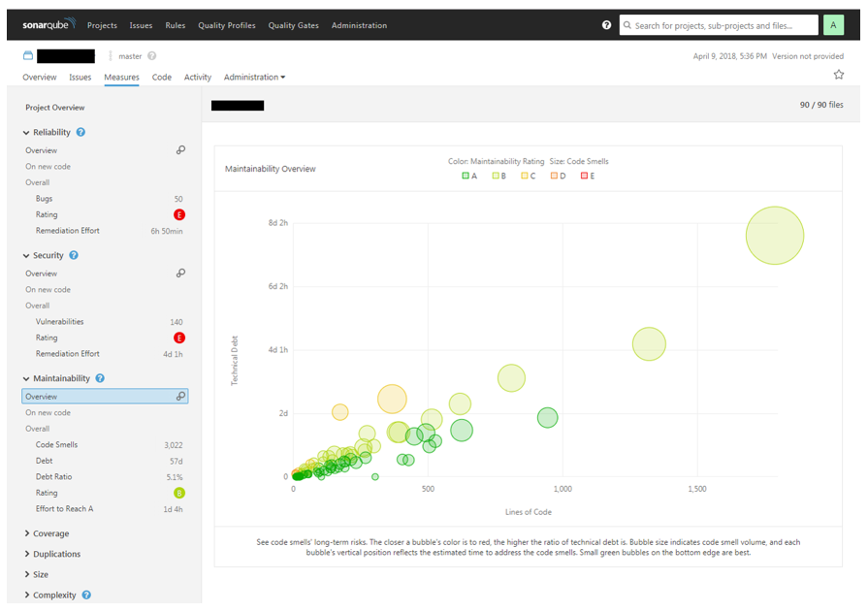The height and width of the screenshot is (612, 868).
Task: Click the Security Overview bubble chart icon
Action: pyautogui.click(x=180, y=274)
